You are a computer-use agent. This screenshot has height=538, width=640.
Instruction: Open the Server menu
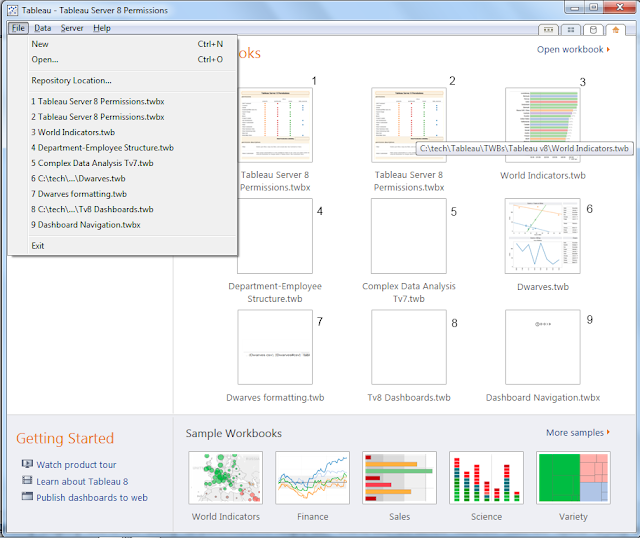pyautogui.click(x=72, y=28)
